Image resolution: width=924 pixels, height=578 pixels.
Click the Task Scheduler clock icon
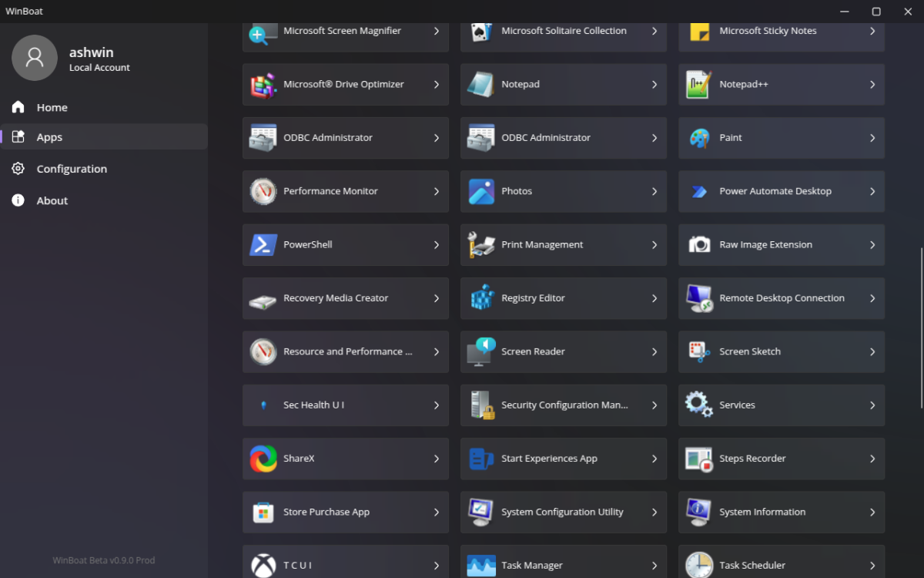(x=699, y=565)
